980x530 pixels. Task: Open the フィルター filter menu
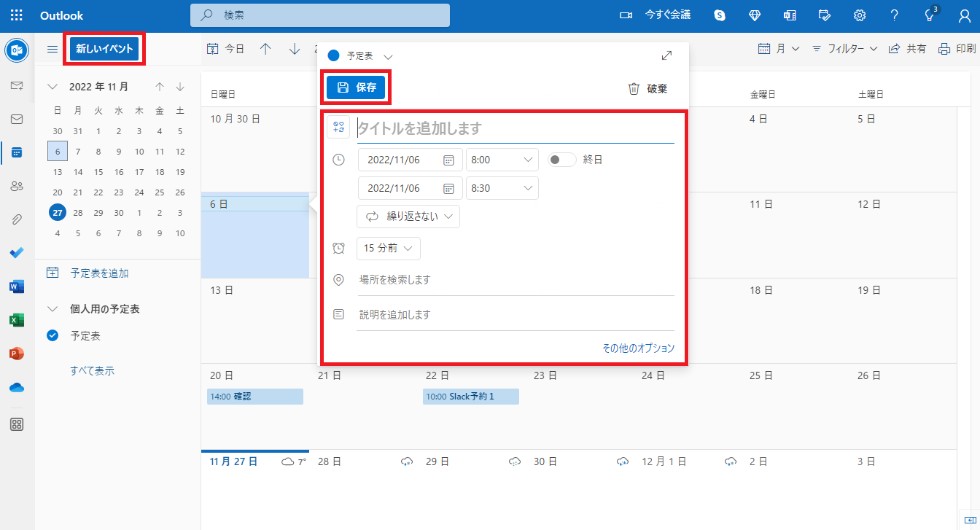point(844,49)
